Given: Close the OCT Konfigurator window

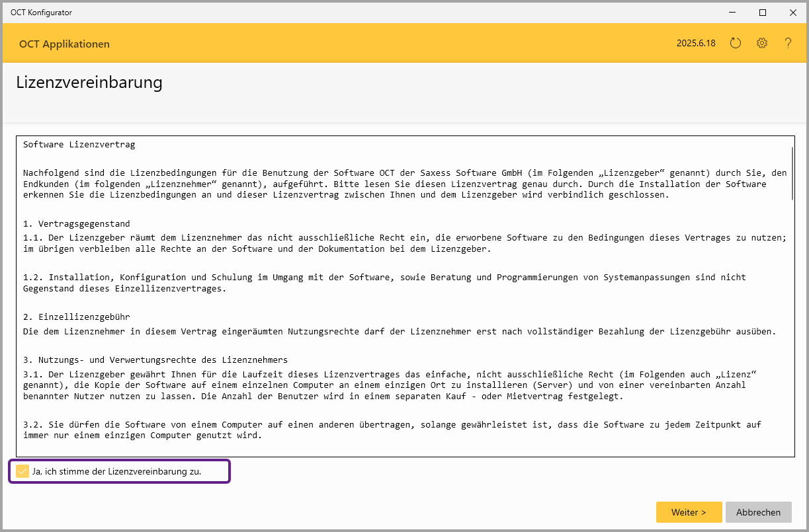Looking at the screenshot, I should (793, 13).
